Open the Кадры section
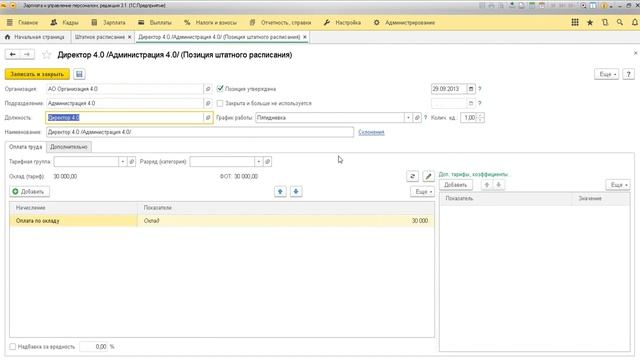Viewport: 640px width, 360px height. [64, 22]
